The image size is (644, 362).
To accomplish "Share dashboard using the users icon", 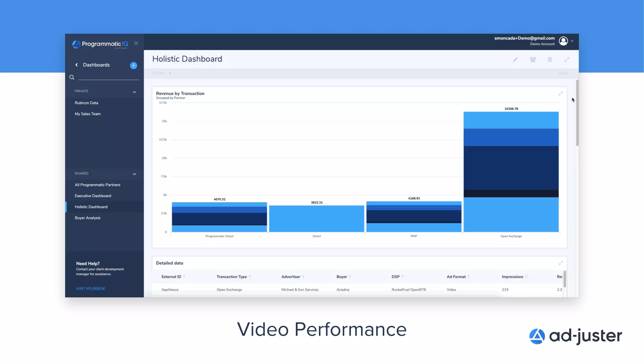I will click(533, 59).
